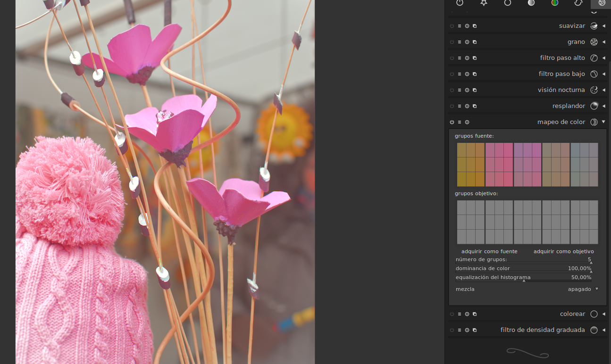Click the grano module dotted icon
The height and width of the screenshot is (364, 611).
(x=594, y=42)
